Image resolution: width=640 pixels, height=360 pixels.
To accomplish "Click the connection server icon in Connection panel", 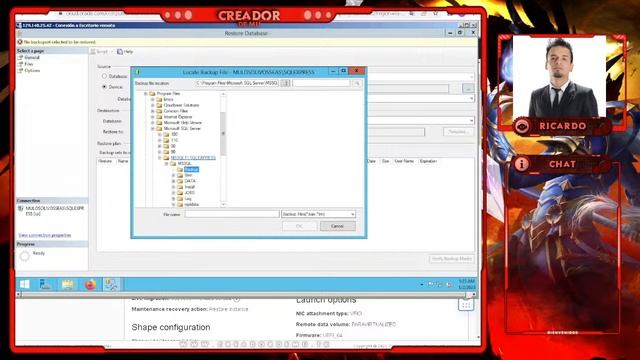I will coord(21,209).
